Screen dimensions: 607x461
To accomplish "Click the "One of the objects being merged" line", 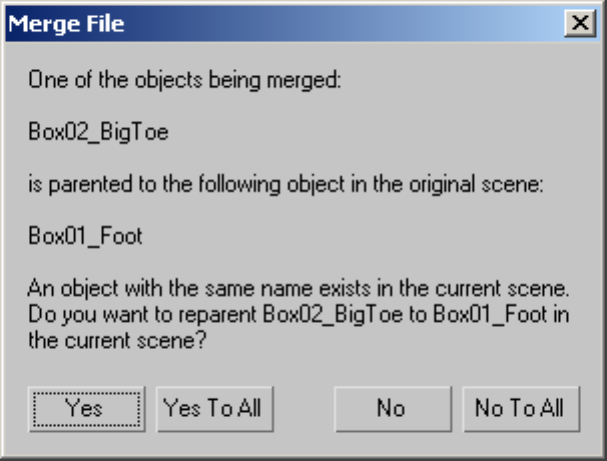I will pos(185,77).
